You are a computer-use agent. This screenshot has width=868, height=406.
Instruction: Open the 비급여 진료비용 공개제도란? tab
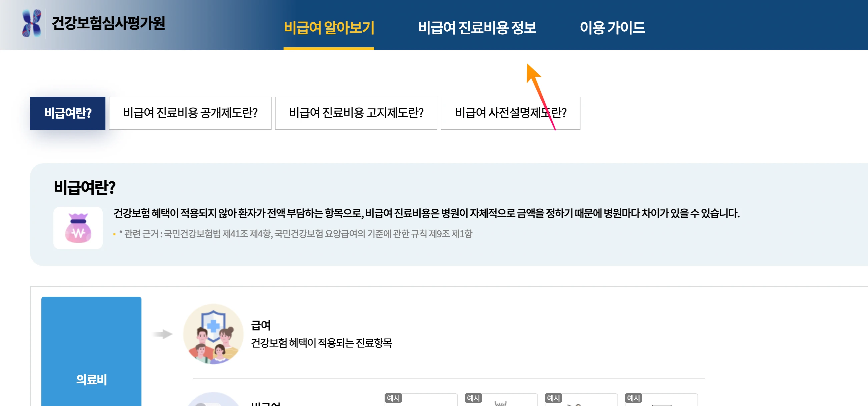click(x=190, y=113)
